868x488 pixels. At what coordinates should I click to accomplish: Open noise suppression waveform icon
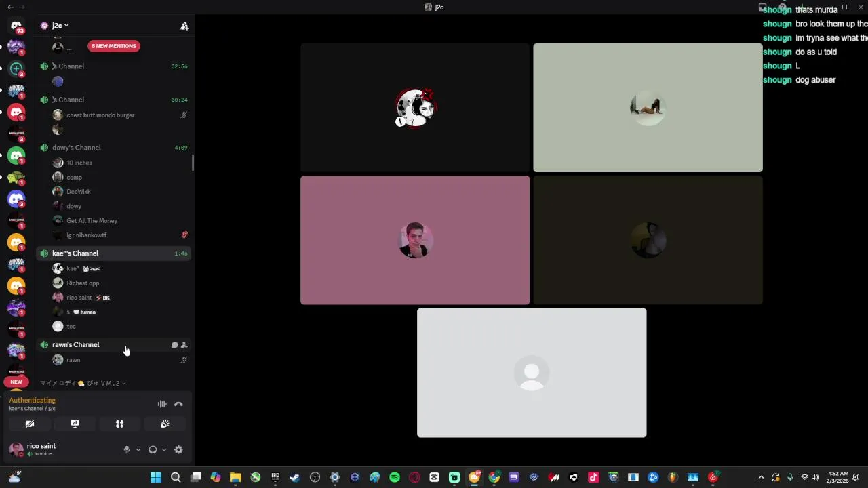[162, 404]
